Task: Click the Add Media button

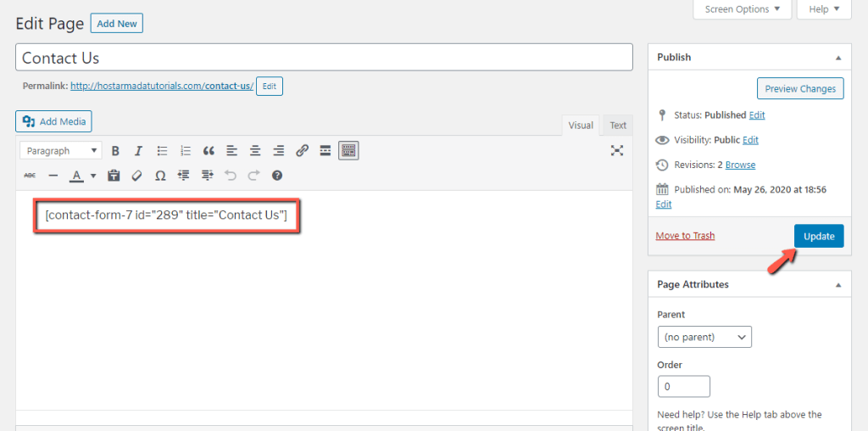Action: pos(53,121)
